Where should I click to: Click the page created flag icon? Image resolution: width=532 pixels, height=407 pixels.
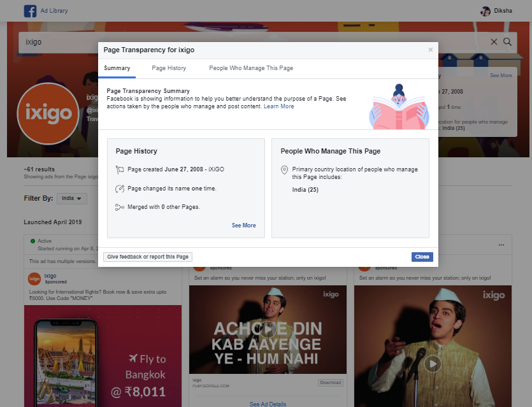pos(119,169)
